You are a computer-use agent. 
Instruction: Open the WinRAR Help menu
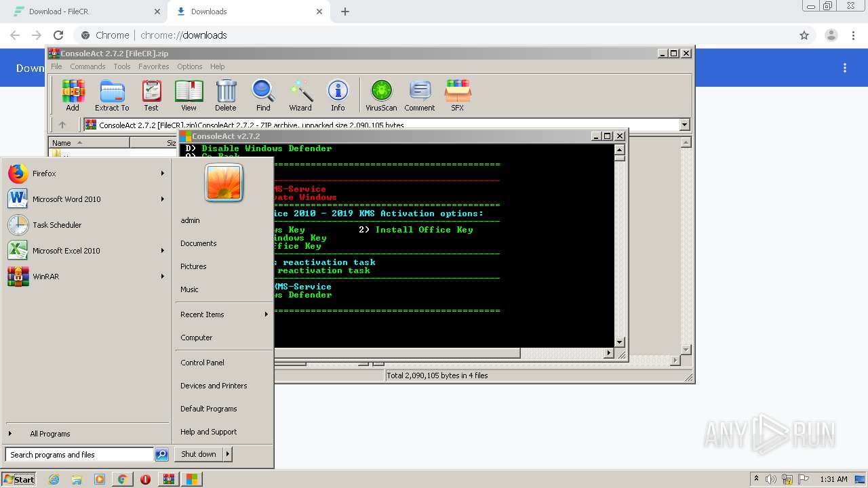pos(218,66)
